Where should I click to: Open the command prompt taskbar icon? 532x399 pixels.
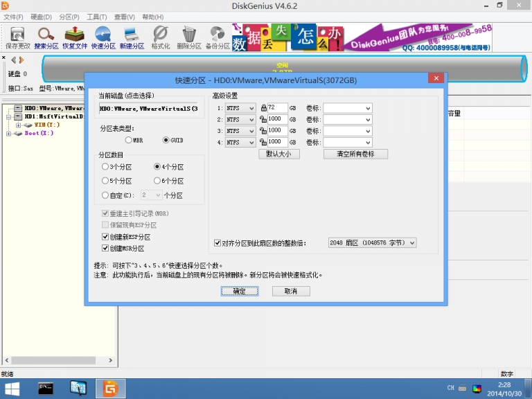pos(46,389)
